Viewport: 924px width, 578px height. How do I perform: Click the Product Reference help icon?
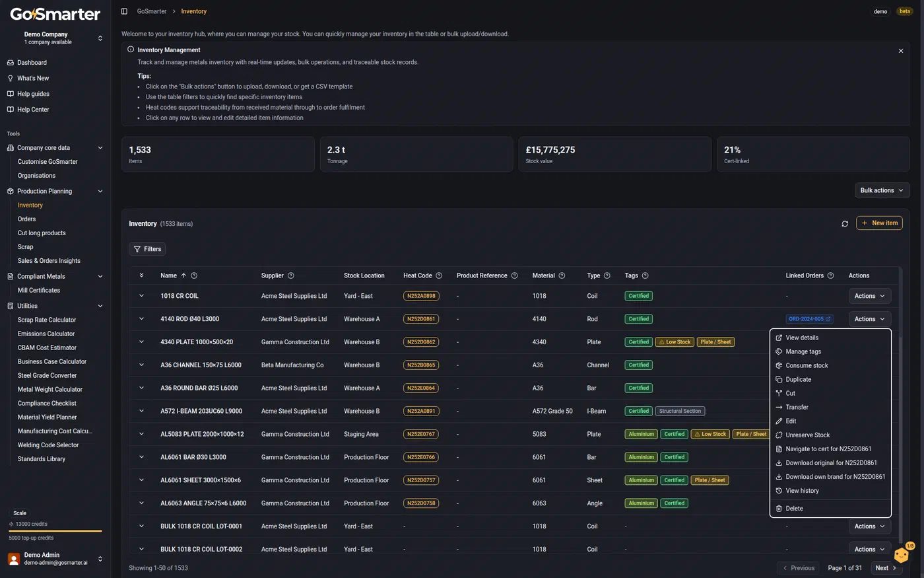point(515,275)
